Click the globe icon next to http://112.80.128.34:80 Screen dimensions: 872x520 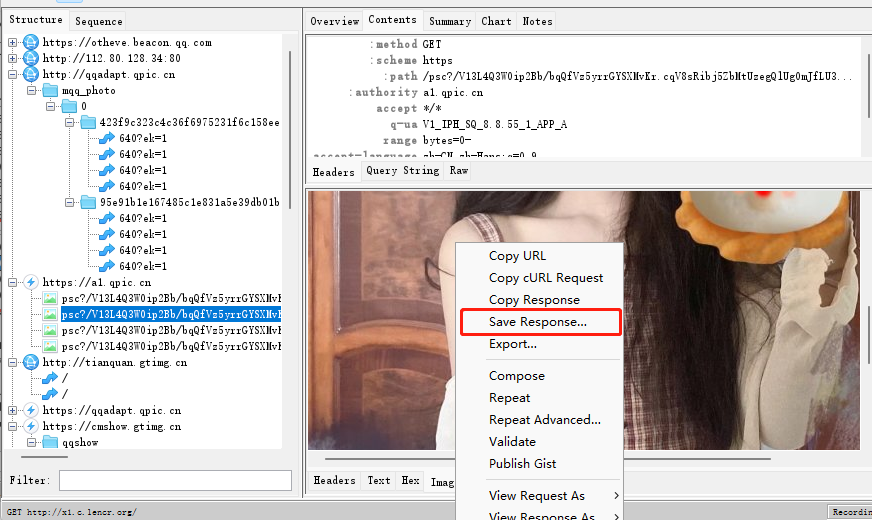tap(31, 58)
